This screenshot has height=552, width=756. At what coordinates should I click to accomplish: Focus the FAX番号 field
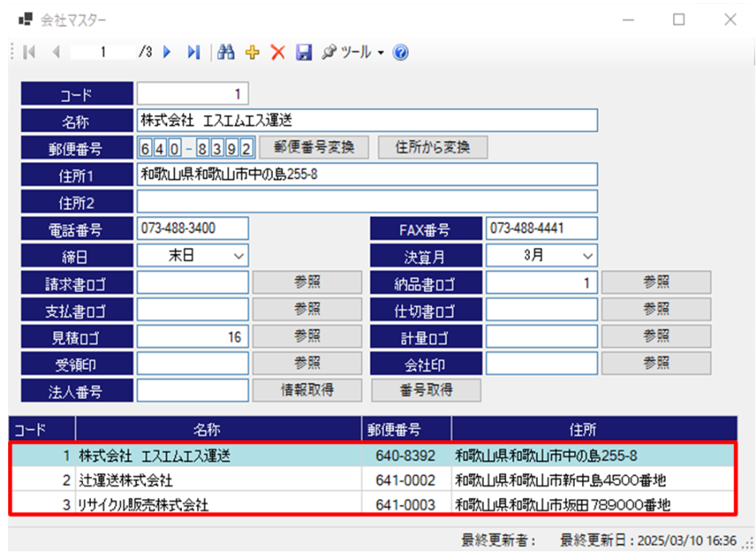541,228
